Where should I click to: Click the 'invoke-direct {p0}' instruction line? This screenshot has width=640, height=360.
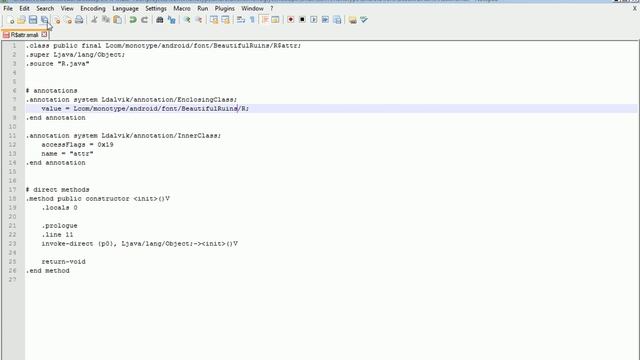tap(140, 244)
